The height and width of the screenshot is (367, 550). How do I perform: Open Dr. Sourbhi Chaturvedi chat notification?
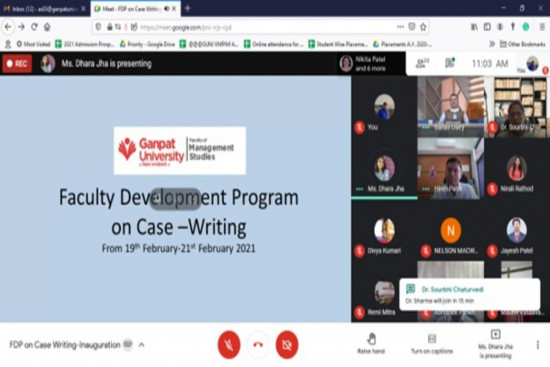469,295
